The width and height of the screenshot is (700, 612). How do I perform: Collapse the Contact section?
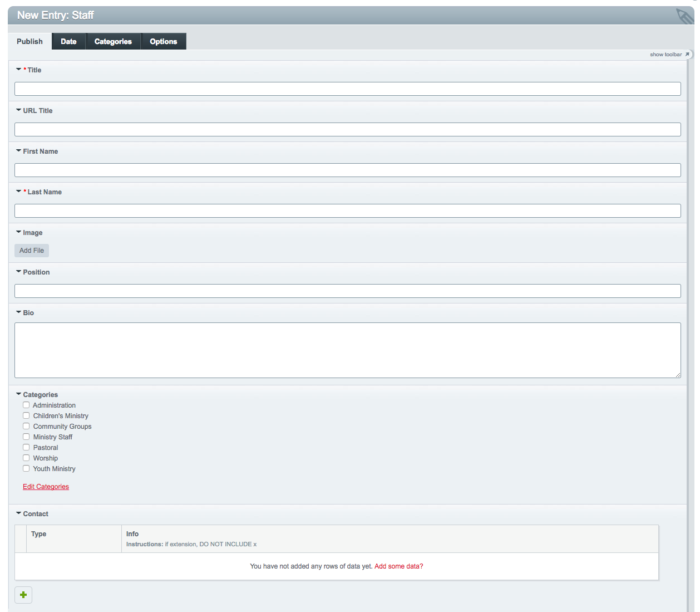[x=18, y=513]
